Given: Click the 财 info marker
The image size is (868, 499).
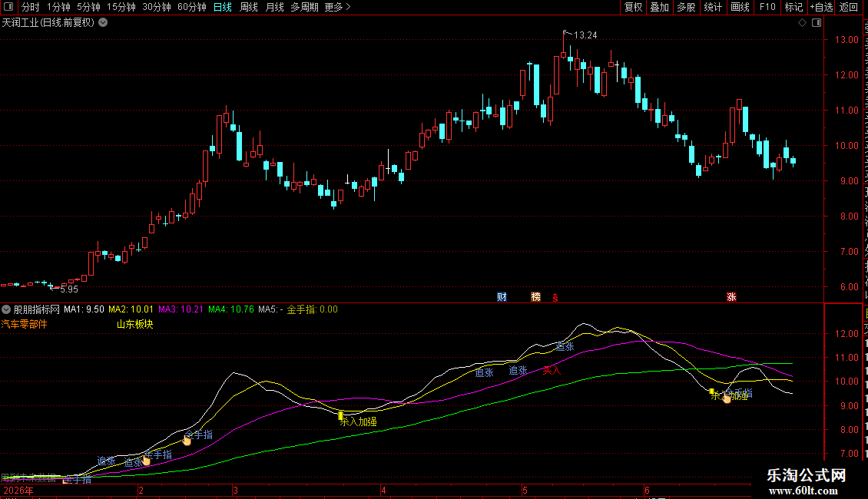Looking at the screenshot, I should pos(502,297).
